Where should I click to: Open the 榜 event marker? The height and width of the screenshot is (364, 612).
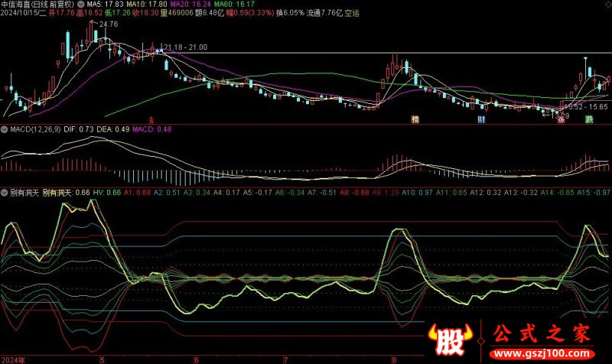point(415,119)
